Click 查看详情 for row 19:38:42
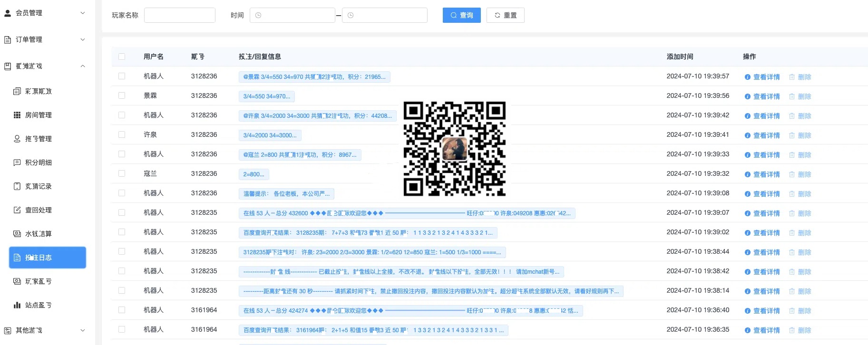 click(x=762, y=272)
